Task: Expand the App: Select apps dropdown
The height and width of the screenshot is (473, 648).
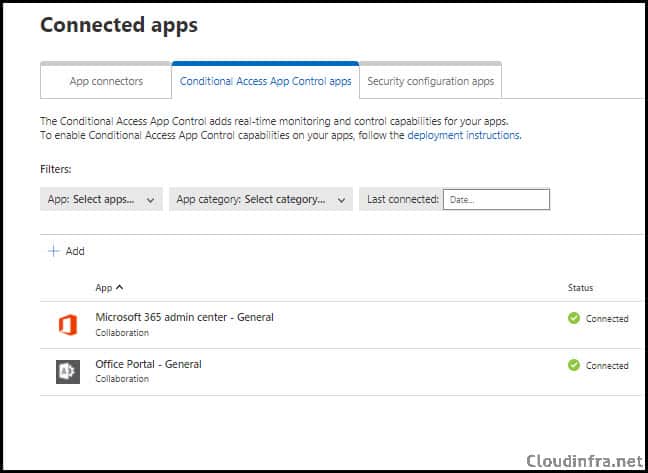Action: tap(101, 200)
